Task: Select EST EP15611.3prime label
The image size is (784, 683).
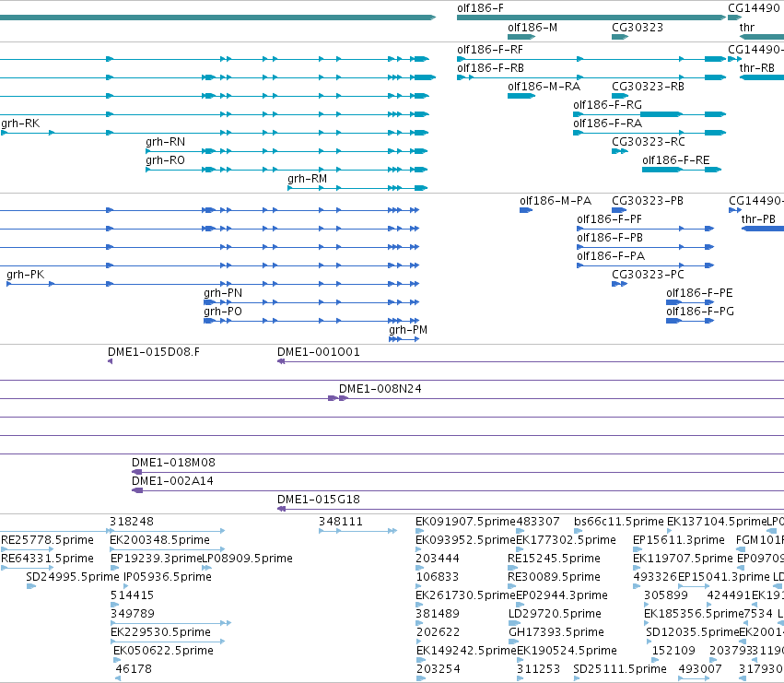Action: (x=679, y=541)
